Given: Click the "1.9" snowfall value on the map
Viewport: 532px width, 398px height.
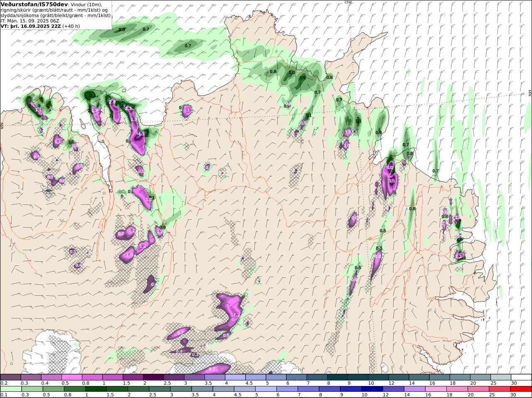Looking at the screenshot, I should pyautogui.click(x=134, y=119).
